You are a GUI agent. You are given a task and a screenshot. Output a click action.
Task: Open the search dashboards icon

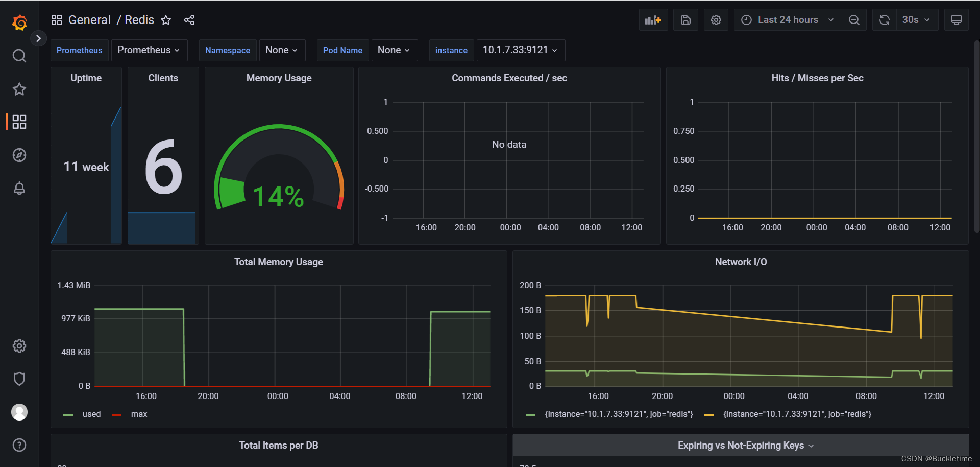point(19,56)
